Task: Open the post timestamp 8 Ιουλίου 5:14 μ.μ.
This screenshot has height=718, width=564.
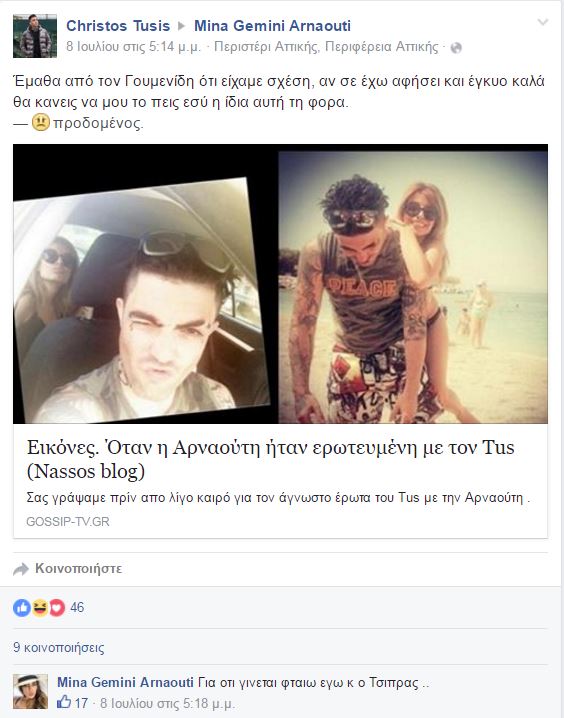Action: pyautogui.click(x=134, y=47)
